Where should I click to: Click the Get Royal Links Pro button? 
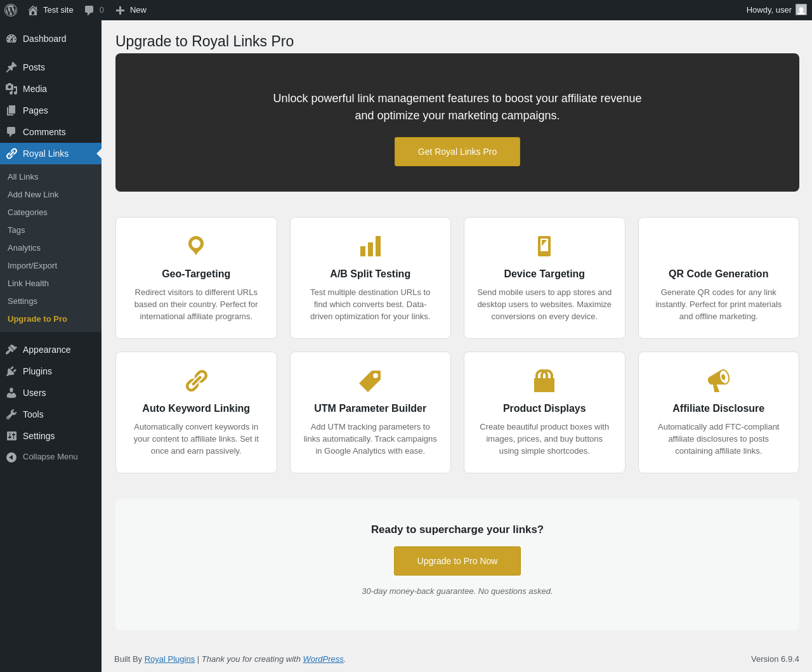[x=457, y=152]
